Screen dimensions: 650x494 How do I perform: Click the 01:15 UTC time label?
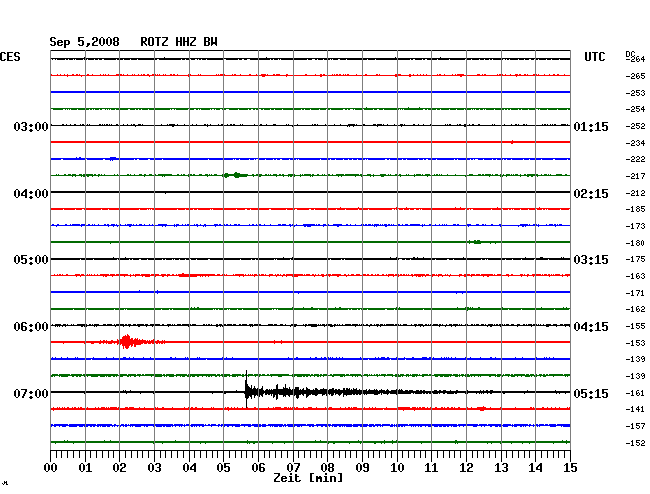[x=591, y=127]
